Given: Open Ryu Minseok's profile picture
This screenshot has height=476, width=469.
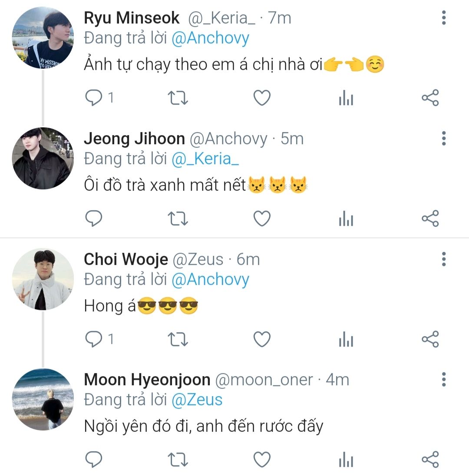Looking at the screenshot, I should [x=43, y=38].
